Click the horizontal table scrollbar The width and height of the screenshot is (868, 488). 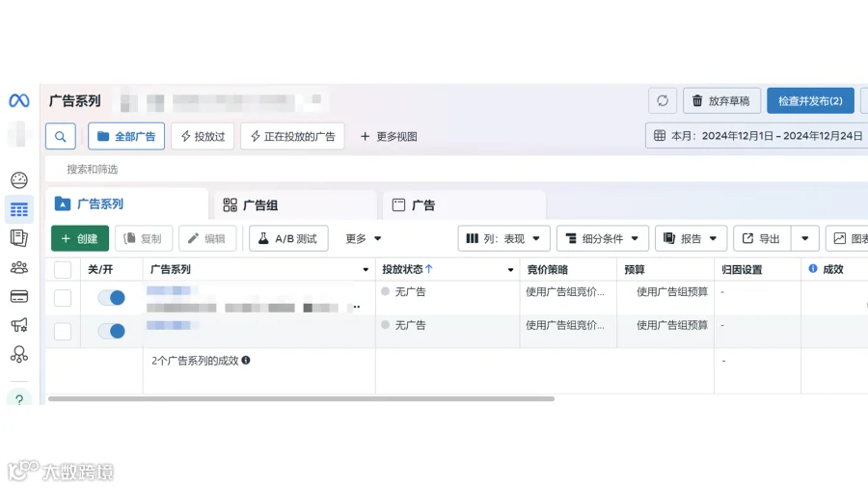[301, 398]
